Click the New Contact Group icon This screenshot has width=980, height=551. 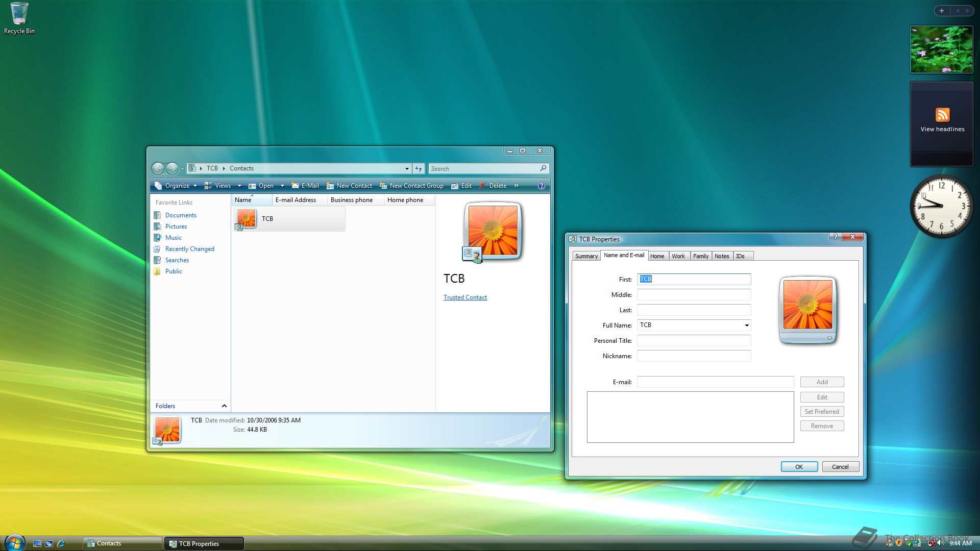383,186
